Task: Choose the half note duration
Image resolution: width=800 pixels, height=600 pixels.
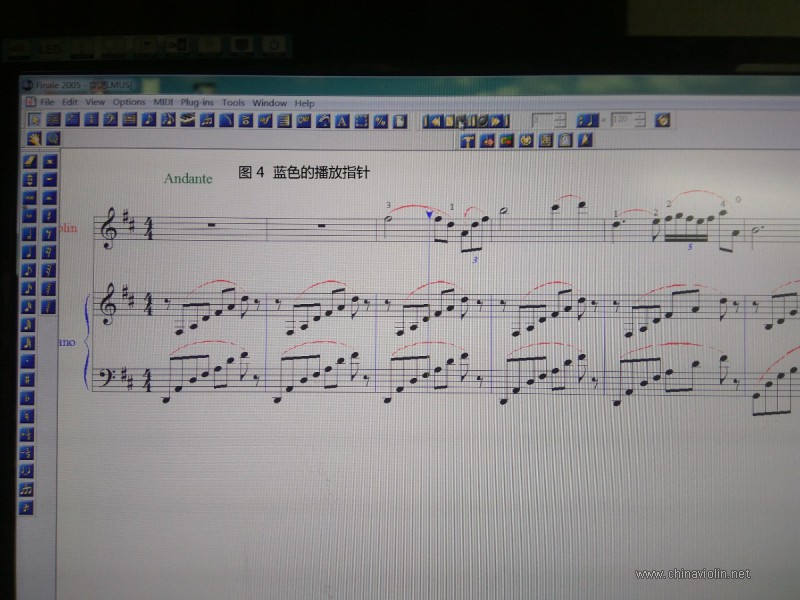Action: (29, 233)
